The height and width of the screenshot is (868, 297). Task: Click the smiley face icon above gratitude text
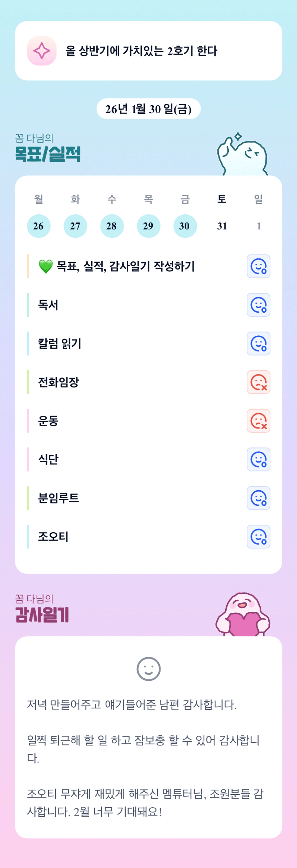[x=148, y=669]
